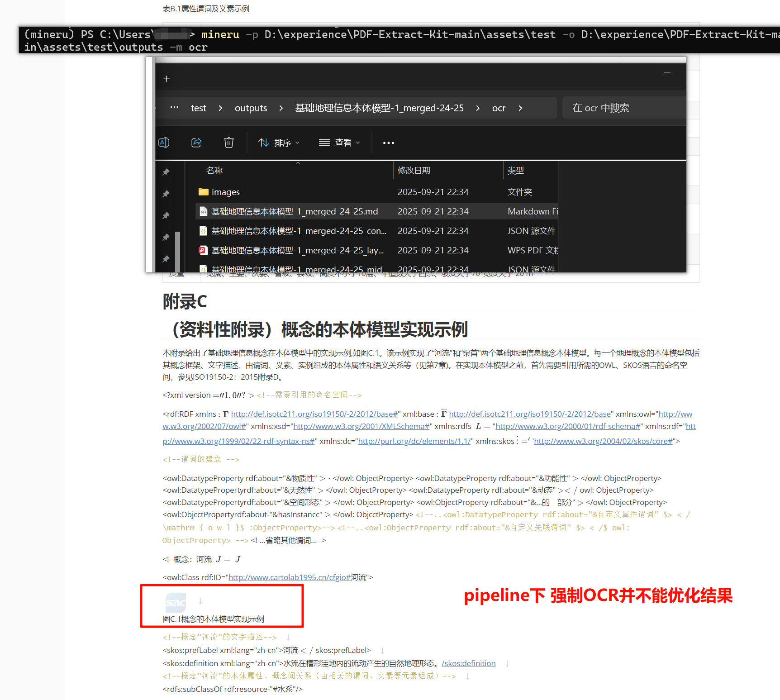Expand the breadcrumb chevron after outputs

(x=281, y=108)
